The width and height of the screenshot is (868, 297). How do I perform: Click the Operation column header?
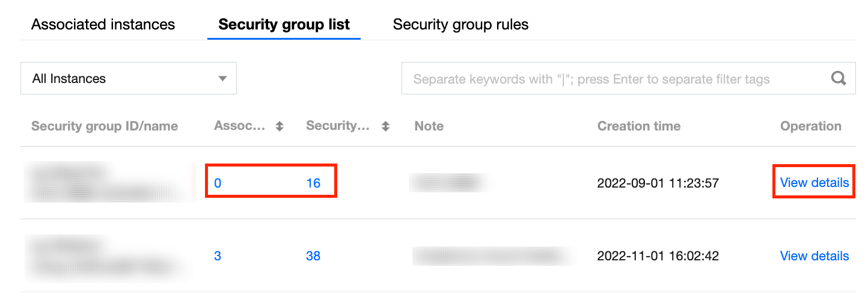810,126
